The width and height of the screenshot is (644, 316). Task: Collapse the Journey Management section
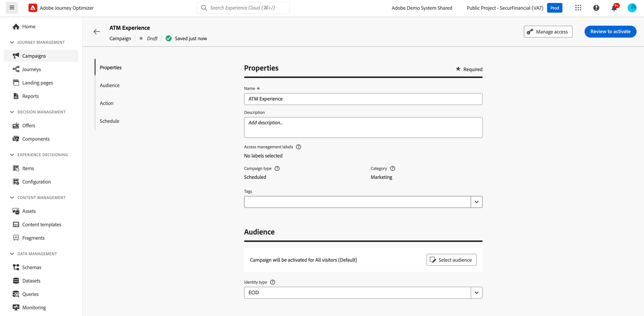point(12,42)
